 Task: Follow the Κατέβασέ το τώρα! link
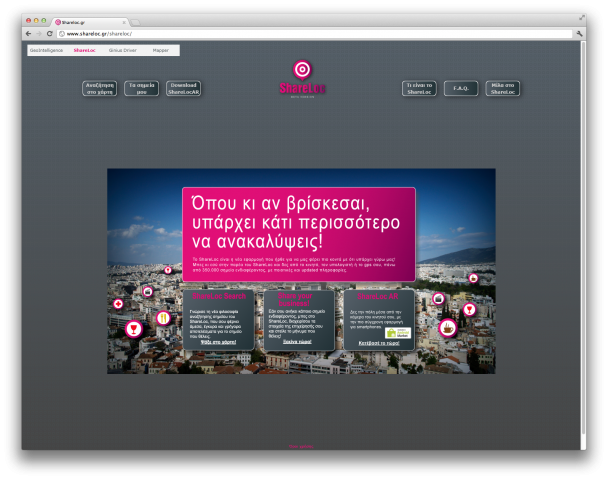pos(379,343)
